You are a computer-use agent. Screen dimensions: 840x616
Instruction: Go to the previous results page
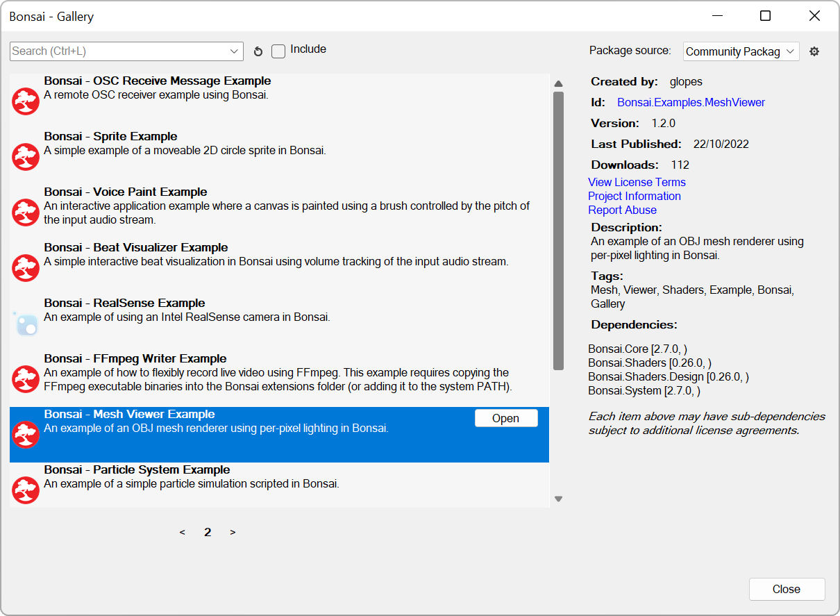pos(183,533)
